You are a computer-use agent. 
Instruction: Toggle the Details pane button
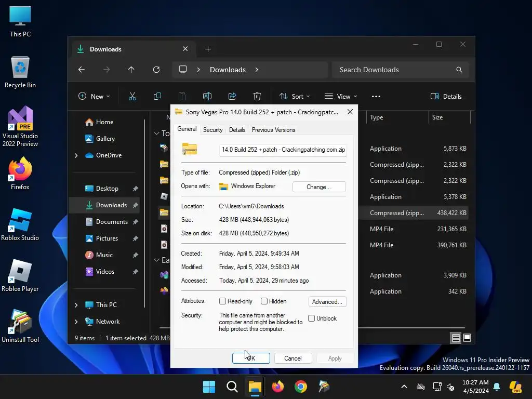pyautogui.click(x=446, y=96)
